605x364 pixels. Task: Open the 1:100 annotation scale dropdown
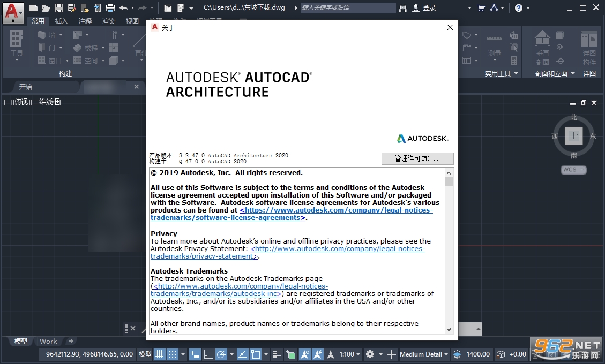tap(350, 354)
